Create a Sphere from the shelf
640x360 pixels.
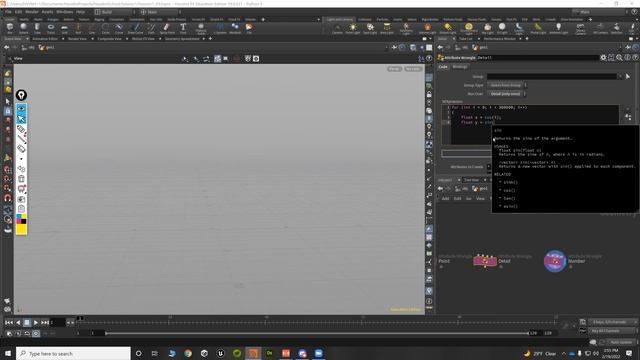pyautogui.click(x=23, y=29)
